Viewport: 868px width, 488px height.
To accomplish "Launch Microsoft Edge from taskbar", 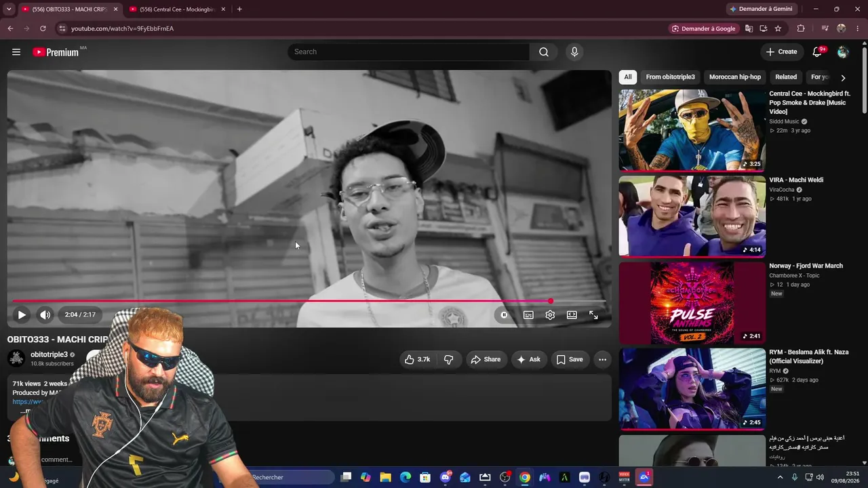I will pyautogui.click(x=406, y=477).
